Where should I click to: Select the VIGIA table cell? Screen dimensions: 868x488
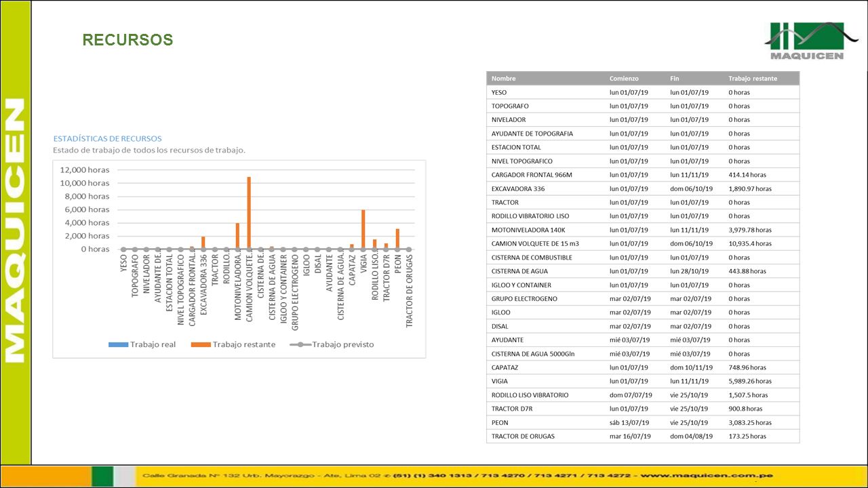click(x=500, y=381)
